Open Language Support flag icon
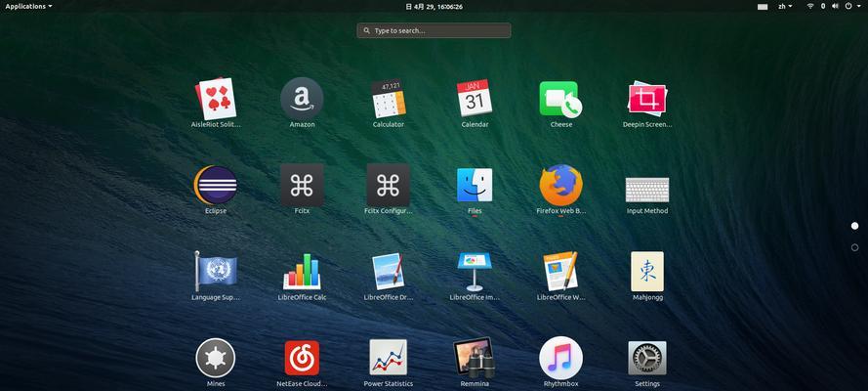This screenshot has height=391, width=868. (216, 272)
